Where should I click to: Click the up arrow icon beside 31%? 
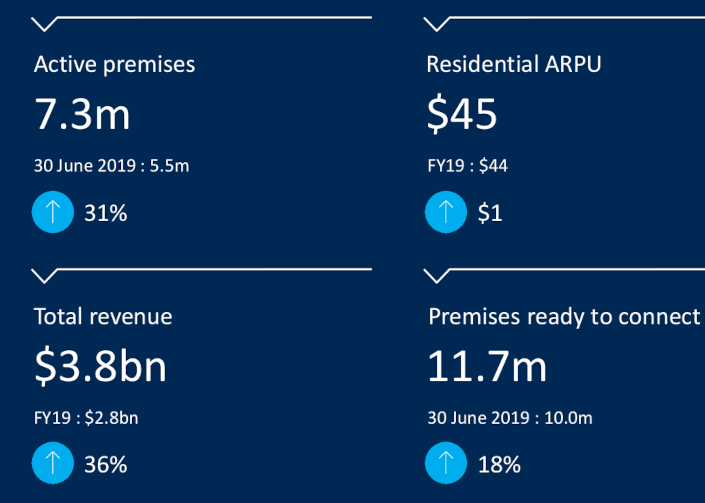click(50, 212)
